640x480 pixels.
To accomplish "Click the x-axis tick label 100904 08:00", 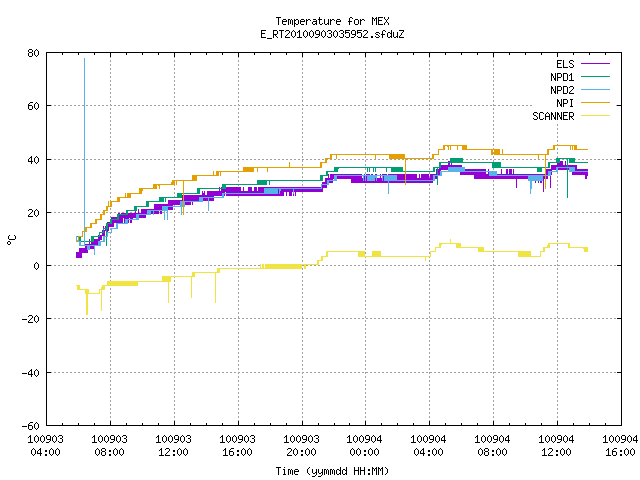I will tap(493, 446).
